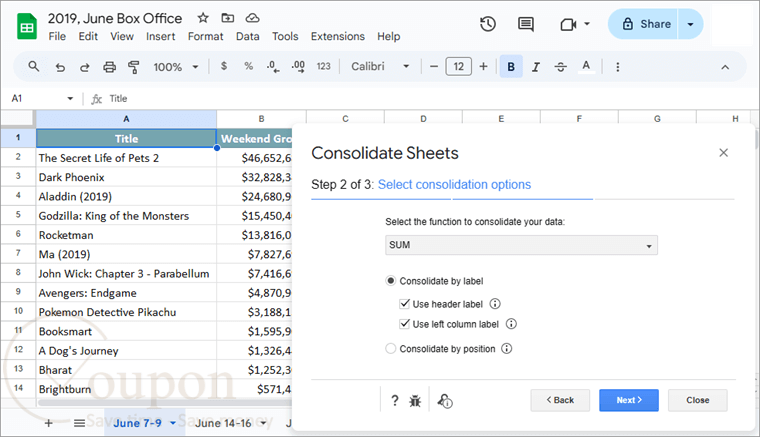
Task: Open the File menu
Action: tap(57, 36)
